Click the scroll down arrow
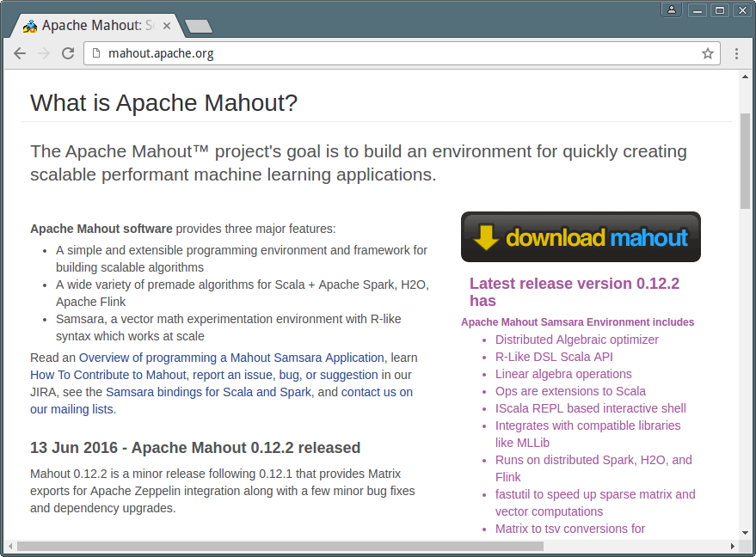The height and width of the screenshot is (557, 756). click(745, 532)
